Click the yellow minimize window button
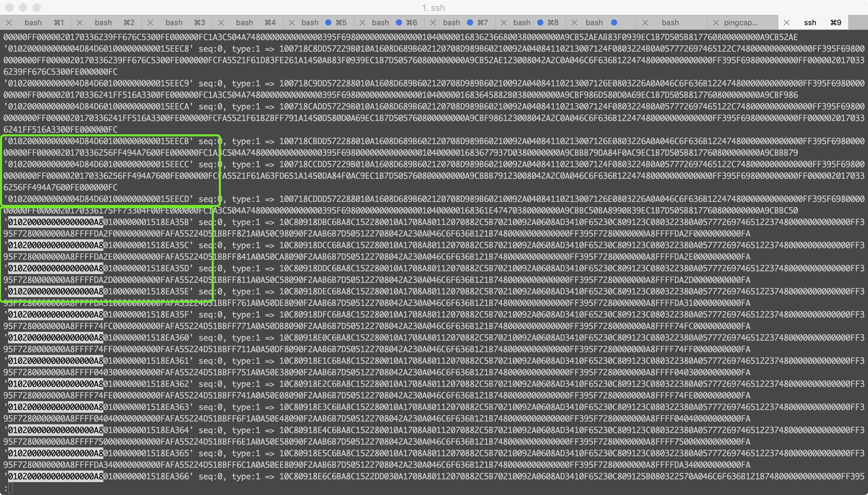Viewport: 868px width, 495px height. [x=23, y=7]
